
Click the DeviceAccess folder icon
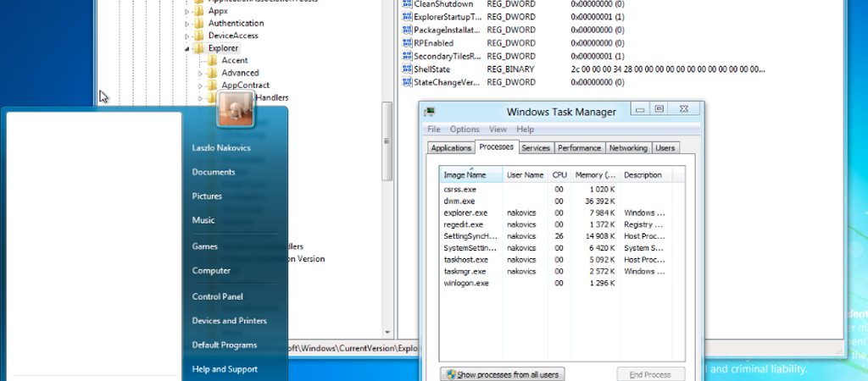(x=199, y=36)
